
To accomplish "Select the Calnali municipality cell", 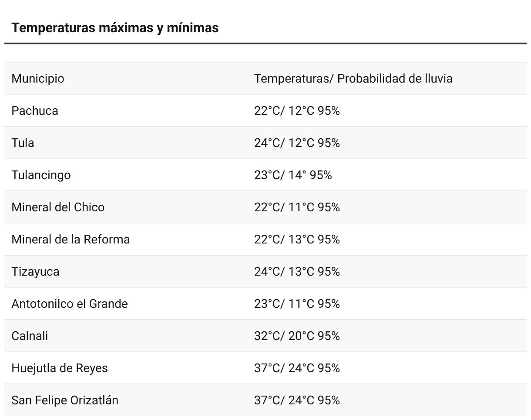I will click(x=30, y=336).
